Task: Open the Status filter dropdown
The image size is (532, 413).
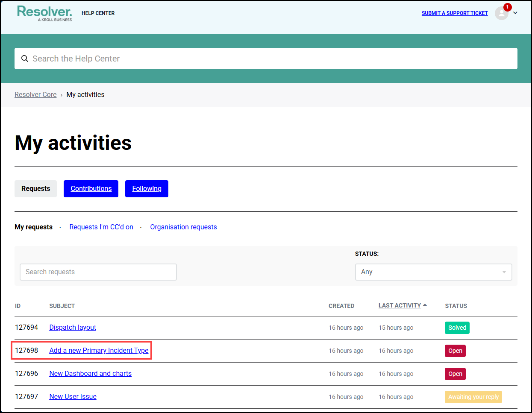Action: click(x=433, y=272)
